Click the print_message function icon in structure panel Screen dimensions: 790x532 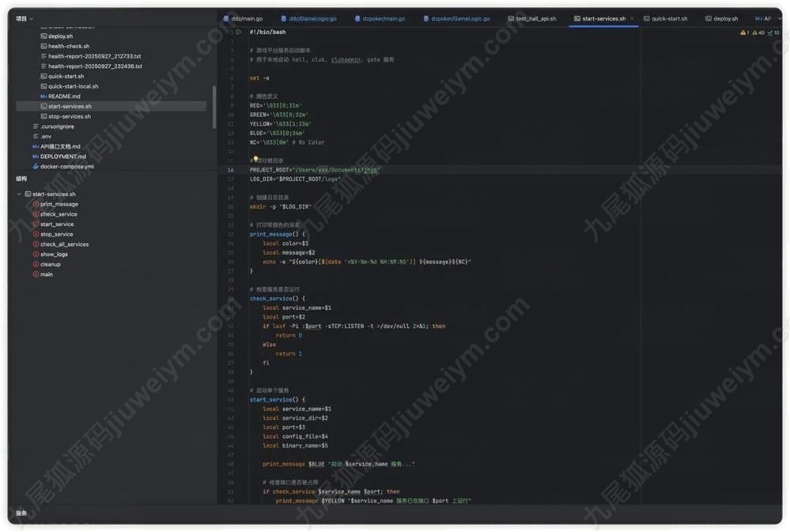[36, 204]
